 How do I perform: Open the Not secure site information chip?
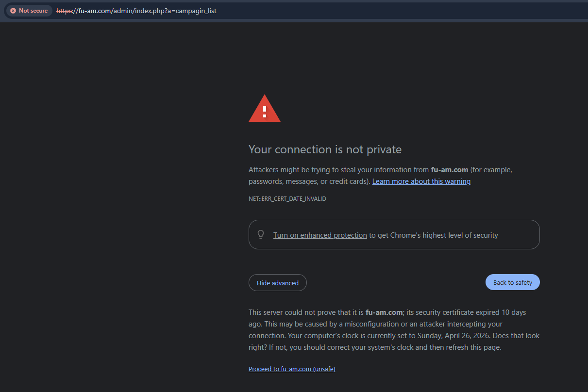pos(29,11)
